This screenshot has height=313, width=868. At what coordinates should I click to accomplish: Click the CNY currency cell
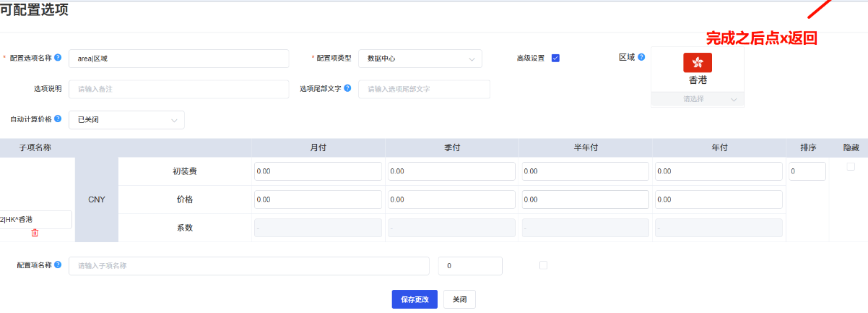97,200
